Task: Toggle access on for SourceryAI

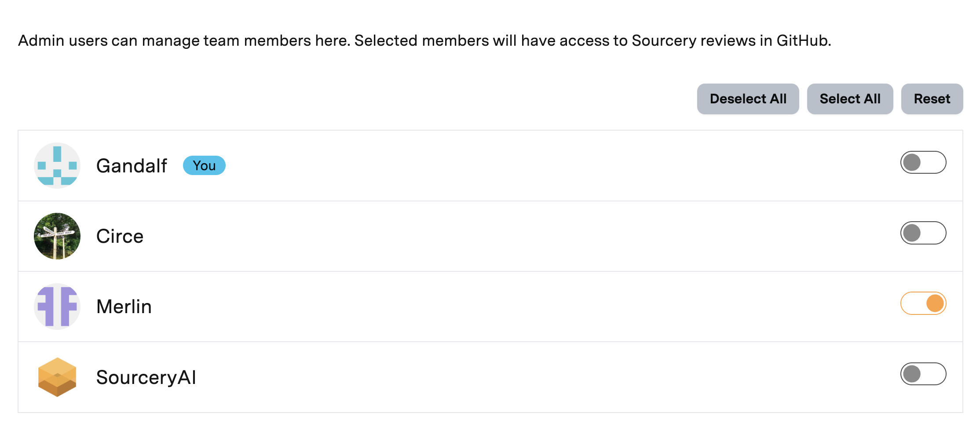Action: [923, 374]
